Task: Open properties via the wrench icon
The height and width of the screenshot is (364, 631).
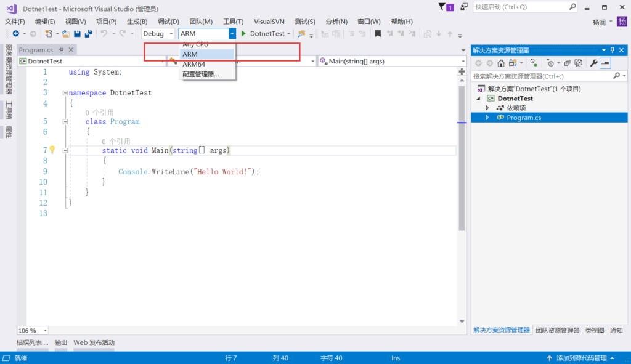Action: click(x=593, y=63)
